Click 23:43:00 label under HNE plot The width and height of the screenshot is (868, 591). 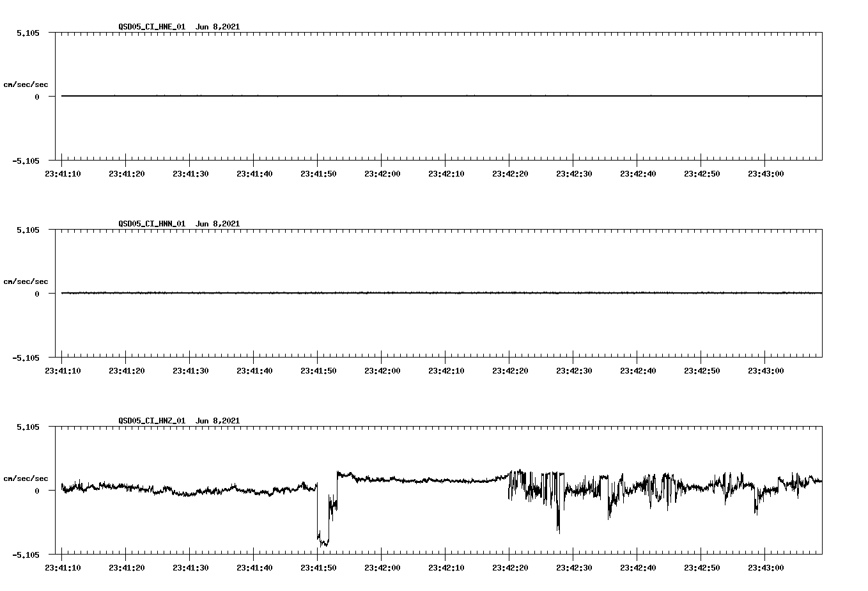[x=766, y=174]
